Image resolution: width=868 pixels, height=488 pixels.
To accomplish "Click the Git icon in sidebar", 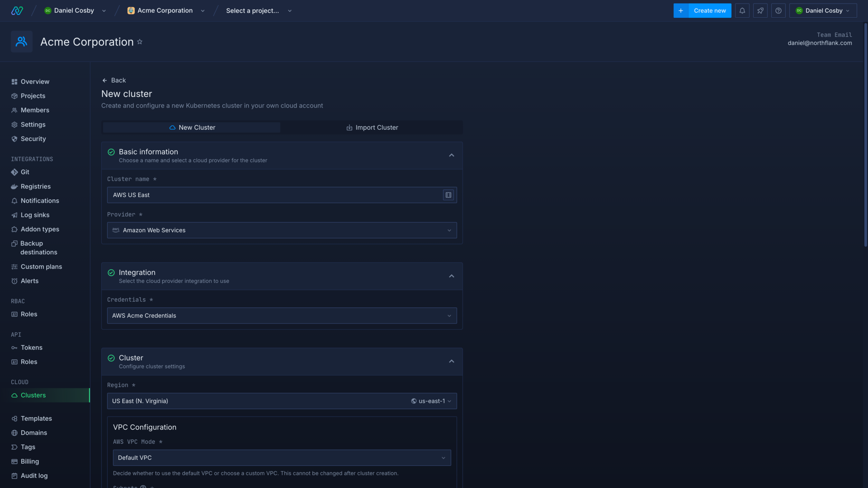I will tap(14, 172).
